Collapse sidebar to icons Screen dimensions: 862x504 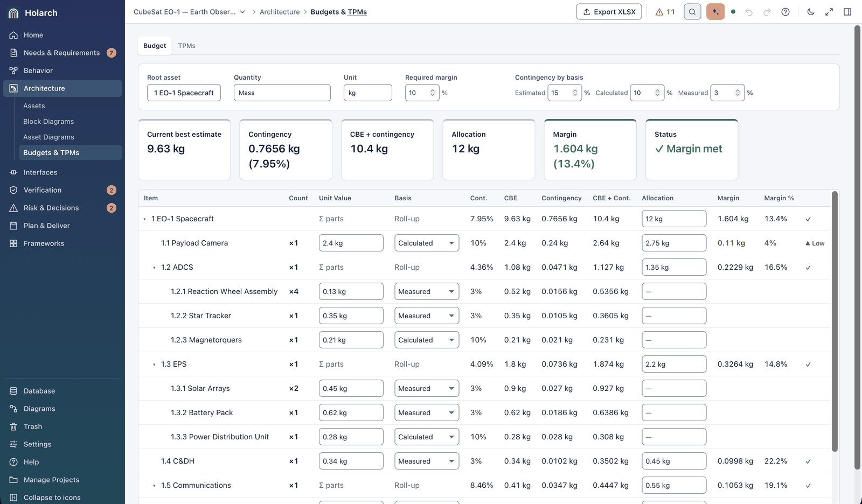62,498
